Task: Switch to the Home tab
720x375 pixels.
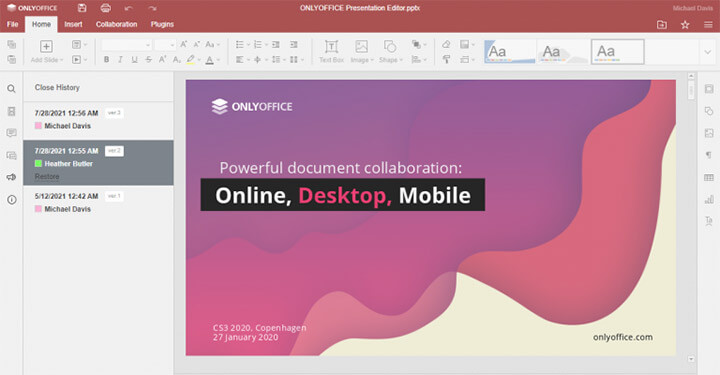Action: tap(41, 24)
